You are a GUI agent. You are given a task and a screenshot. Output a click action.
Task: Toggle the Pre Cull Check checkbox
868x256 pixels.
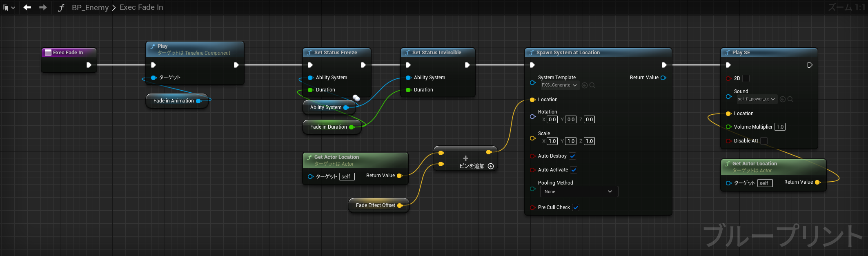(x=576, y=207)
